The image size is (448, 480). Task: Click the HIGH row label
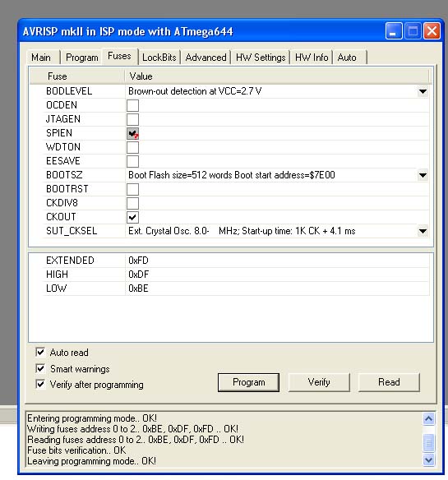coord(57,275)
